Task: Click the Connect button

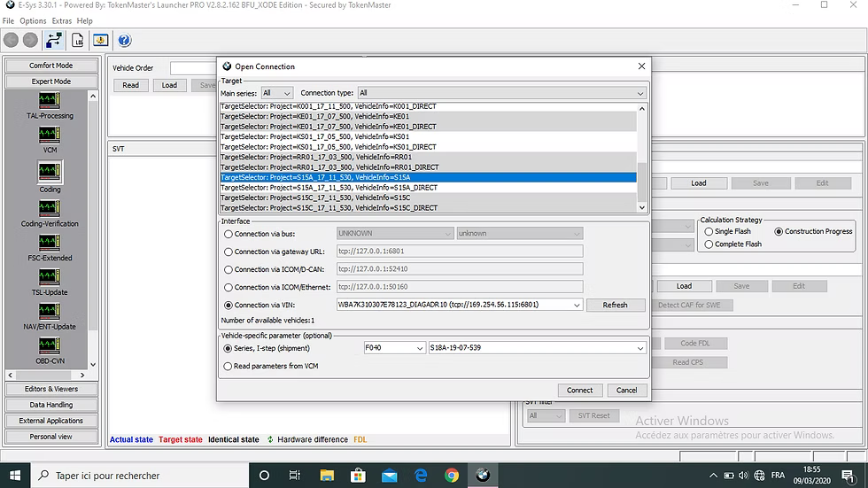Action: click(579, 390)
